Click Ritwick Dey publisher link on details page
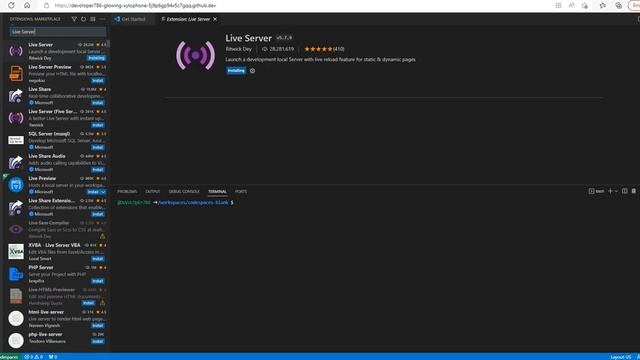The width and height of the screenshot is (640, 360). (x=239, y=49)
